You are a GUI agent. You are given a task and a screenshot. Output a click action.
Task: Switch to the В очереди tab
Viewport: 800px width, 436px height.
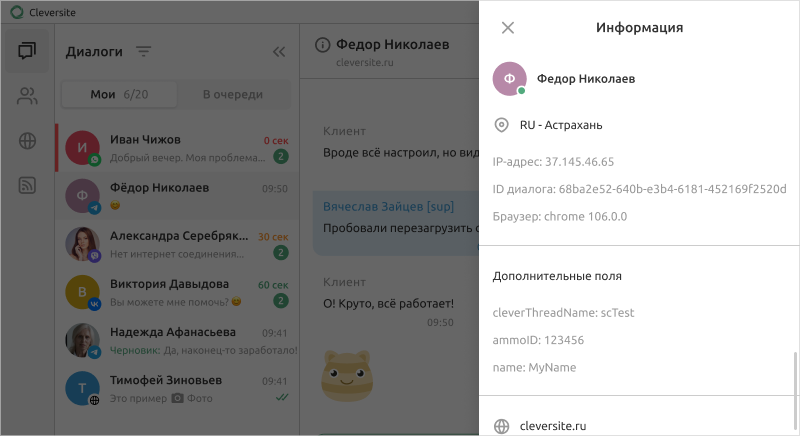pos(233,95)
